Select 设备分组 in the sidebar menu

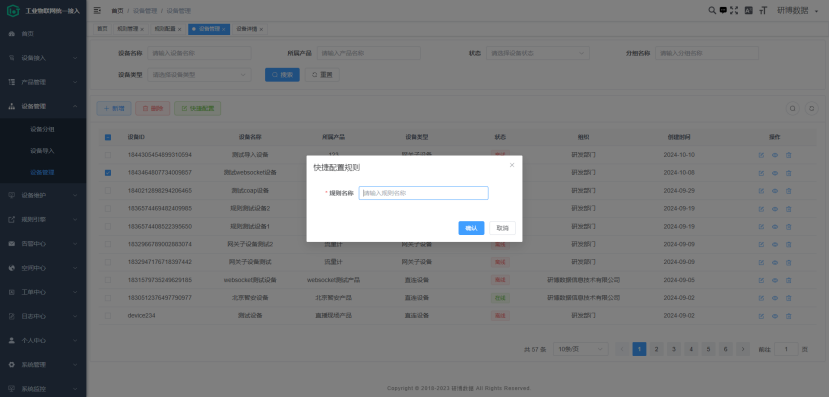(x=42, y=129)
